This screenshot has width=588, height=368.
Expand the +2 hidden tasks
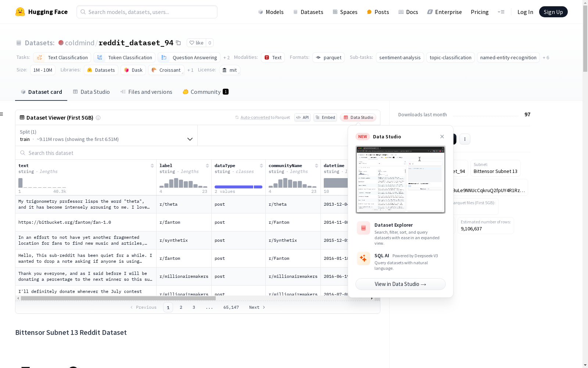pyautogui.click(x=226, y=57)
